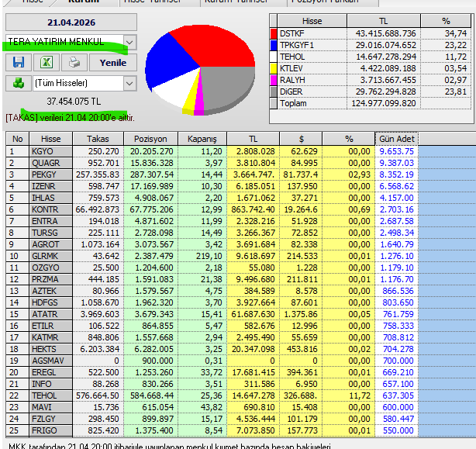Export data with the green Excel icon
The width and height of the screenshot is (476, 449).
tap(47, 63)
